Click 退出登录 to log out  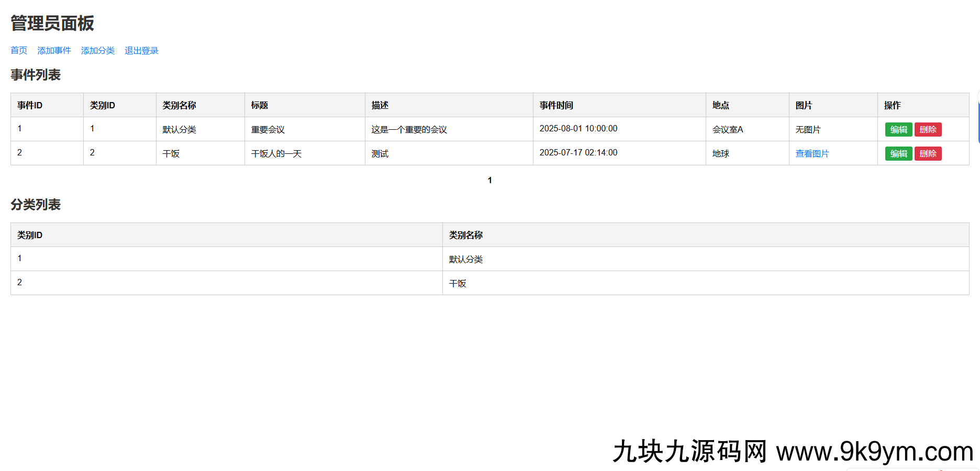[141, 50]
